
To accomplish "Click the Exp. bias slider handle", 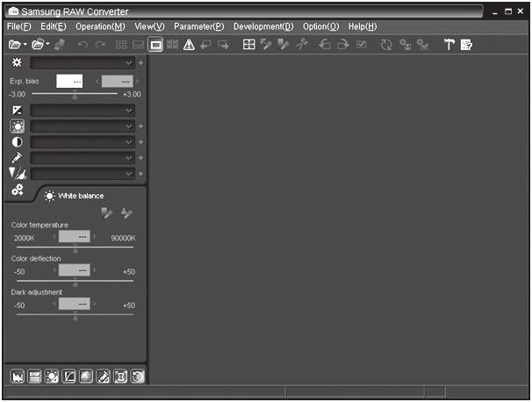I will pyautogui.click(x=75, y=95).
